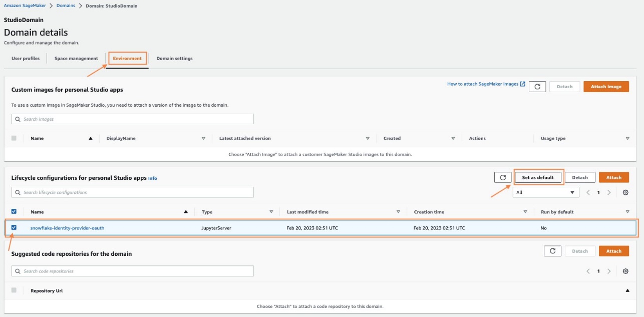The image size is (644, 317).
Task: Sort lifecycle configurations by Name column arrow
Action: [185, 212]
